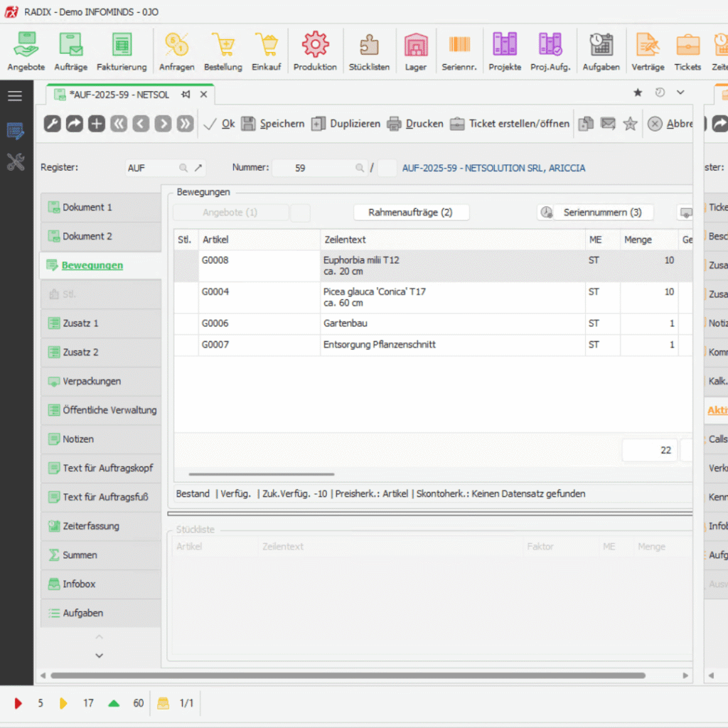Expand the tab list dropdown chevron
Image resolution: width=728 pixels, height=728 pixels.
pyautogui.click(x=680, y=92)
